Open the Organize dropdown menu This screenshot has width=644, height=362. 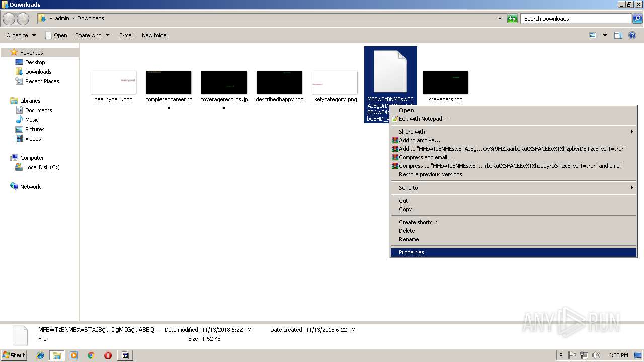tap(21, 35)
